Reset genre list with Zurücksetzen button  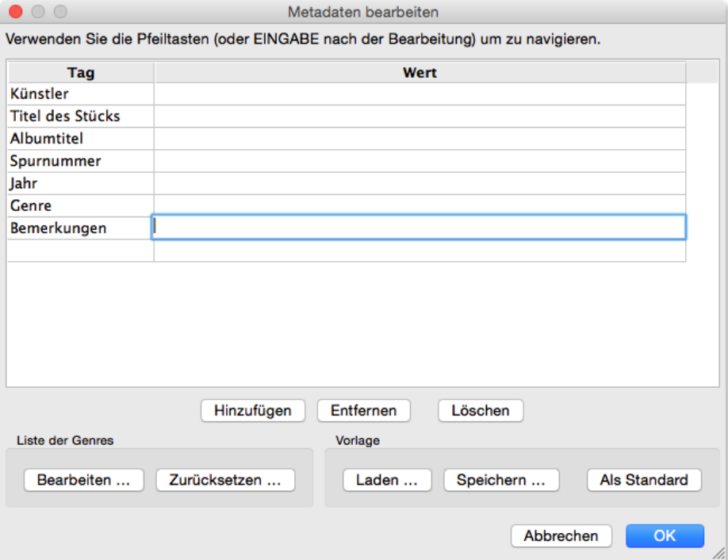[x=225, y=480]
